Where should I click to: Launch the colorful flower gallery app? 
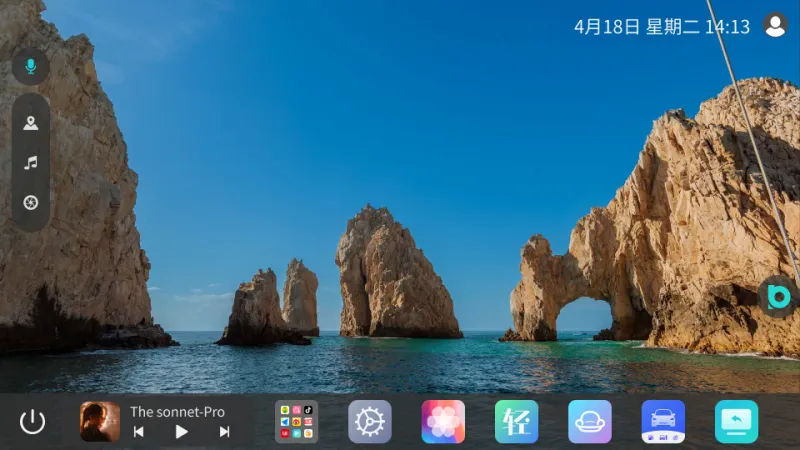[x=443, y=421]
